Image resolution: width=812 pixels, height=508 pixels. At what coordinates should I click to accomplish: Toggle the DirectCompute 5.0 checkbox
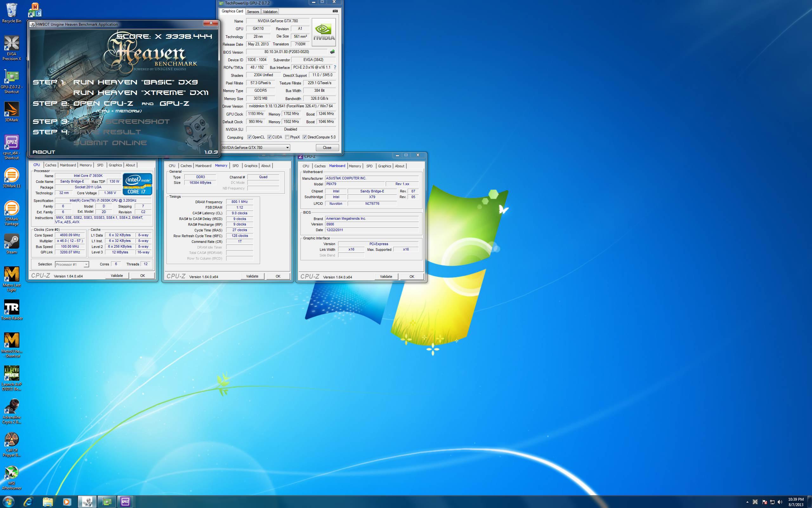(304, 137)
